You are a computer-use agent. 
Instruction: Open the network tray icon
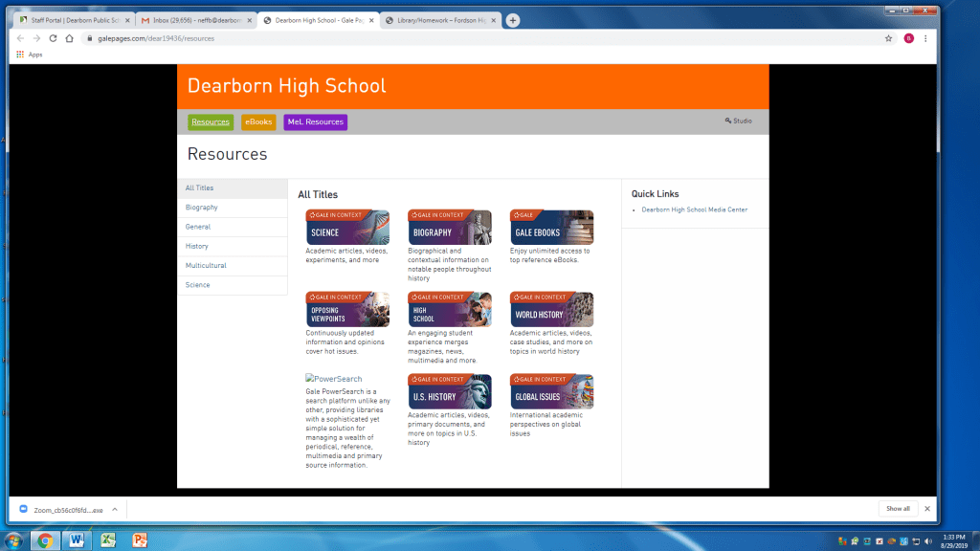coord(916,541)
